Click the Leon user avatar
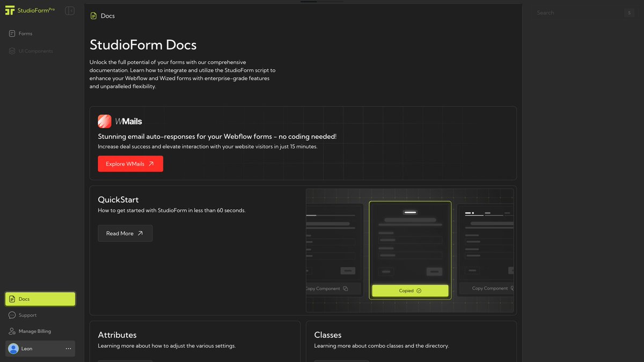The image size is (644, 362). point(13,349)
